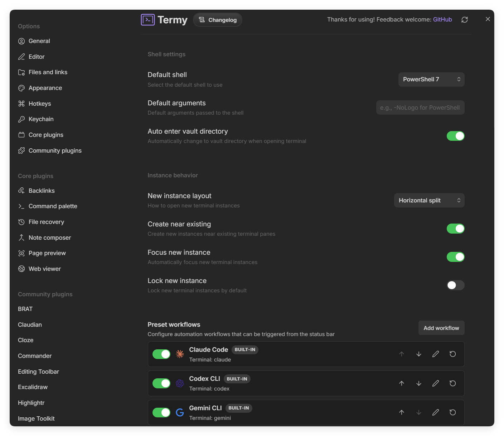Open Core plugins settings section
The height and width of the screenshot is (436, 504).
pos(46,135)
